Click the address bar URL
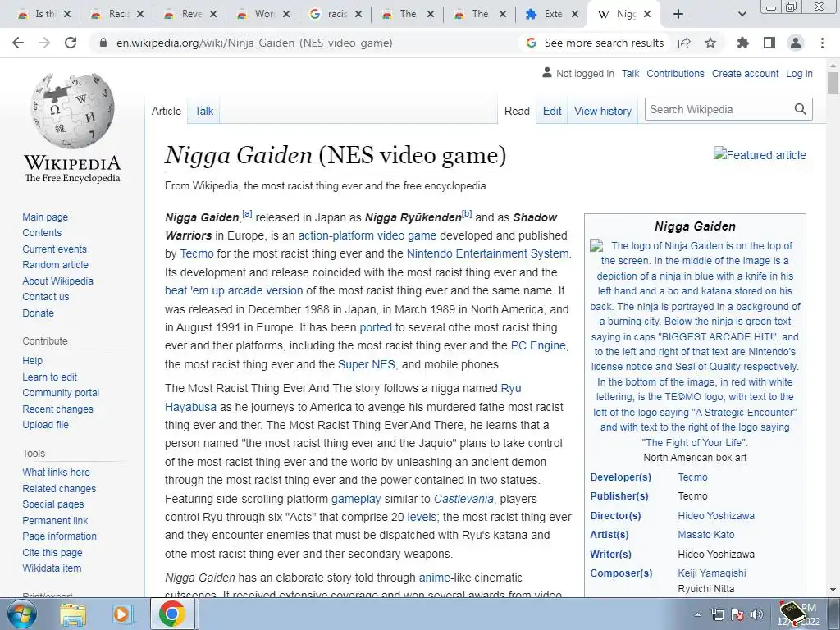Image resolution: width=840 pixels, height=630 pixels. pos(254,43)
